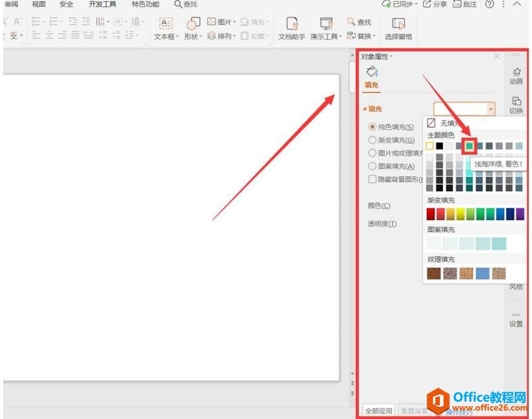Click the 文档助手 icon in ribbon
This screenshot has height=419, width=532.
tap(292, 24)
